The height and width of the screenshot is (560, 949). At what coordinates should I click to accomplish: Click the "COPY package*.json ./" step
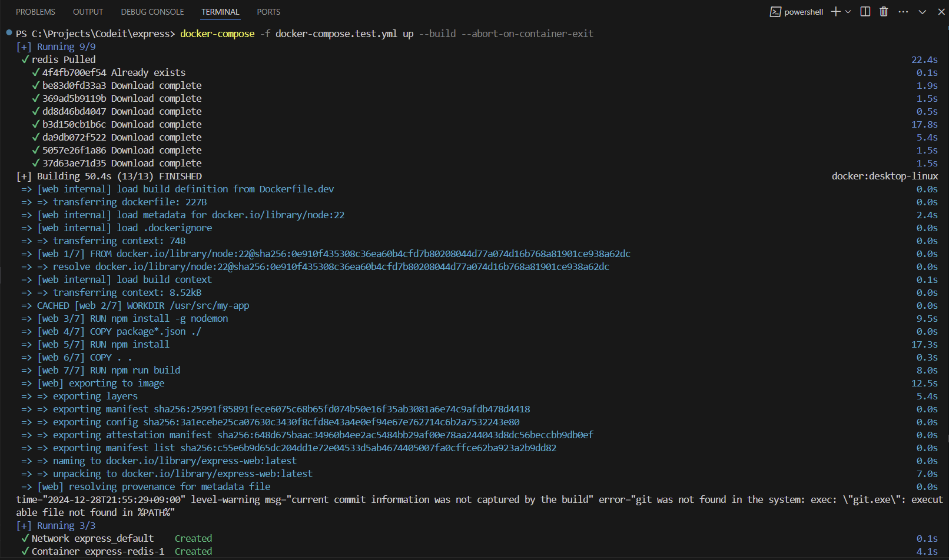(111, 331)
